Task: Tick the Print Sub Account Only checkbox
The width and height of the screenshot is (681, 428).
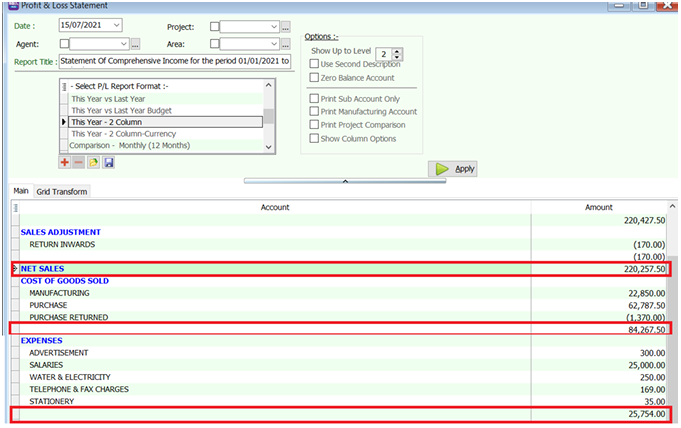Action: [x=315, y=98]
